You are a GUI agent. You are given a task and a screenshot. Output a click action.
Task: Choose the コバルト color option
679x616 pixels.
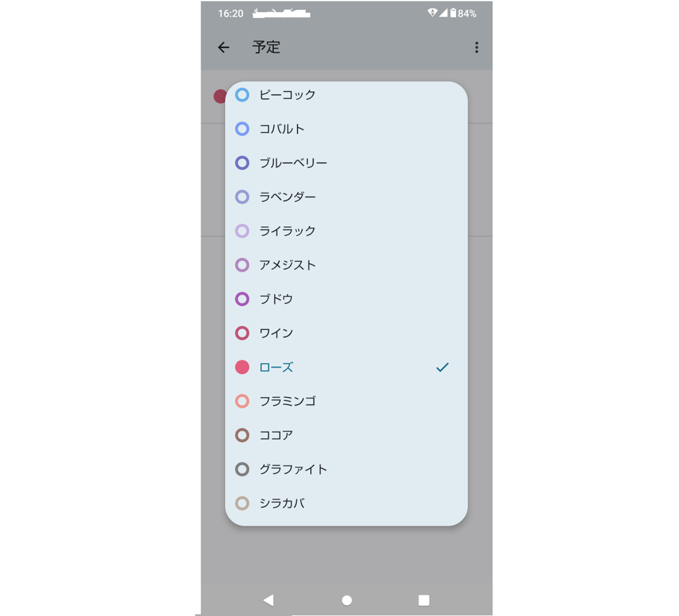click(346, 129)
